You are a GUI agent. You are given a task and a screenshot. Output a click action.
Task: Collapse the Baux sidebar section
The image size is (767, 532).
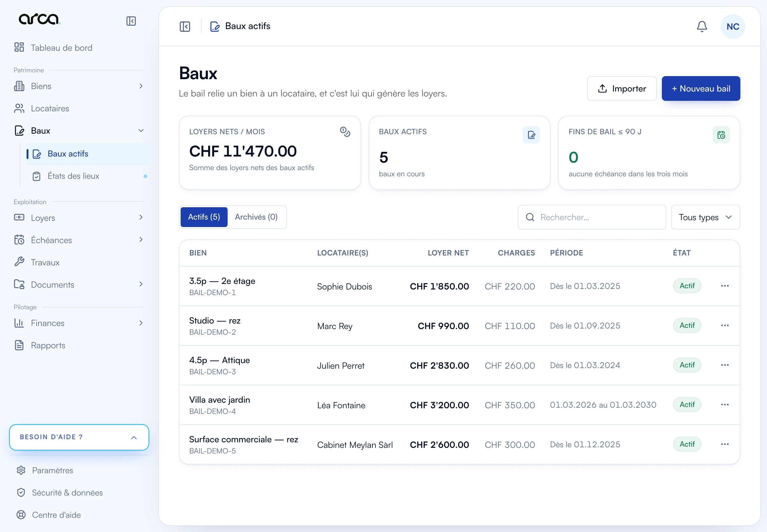[79, 131]
